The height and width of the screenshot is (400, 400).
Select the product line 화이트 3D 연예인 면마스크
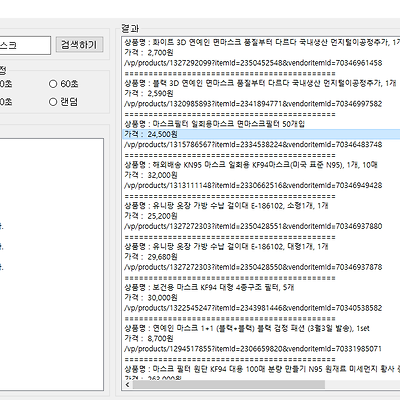coord(261,42)
